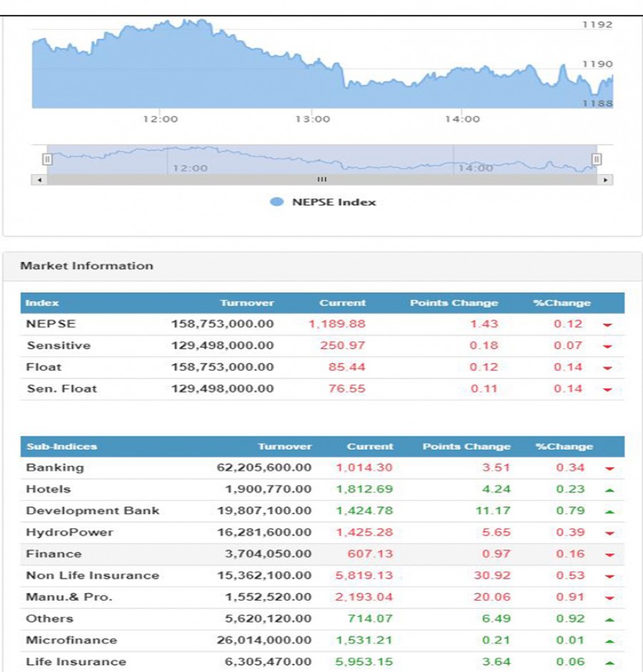This screenshot has width=643, height=672.
Task: Click the Turnover header in the Index table
Action: point(246,303)
